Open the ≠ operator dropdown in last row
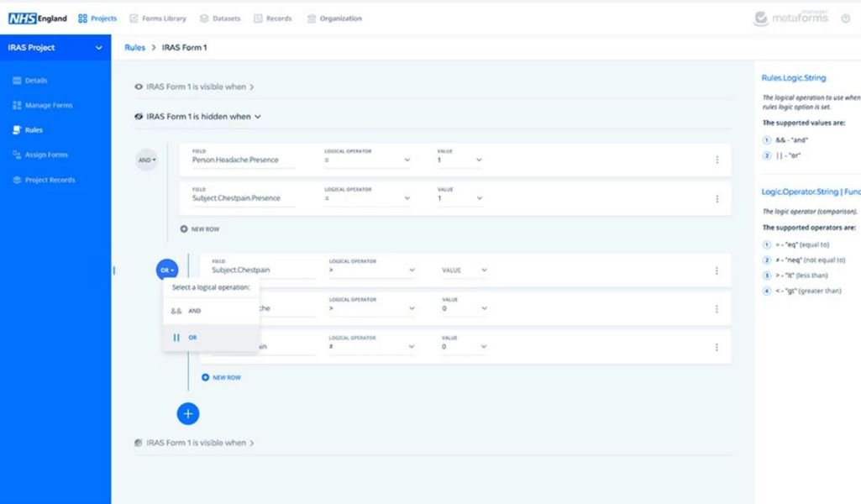 [x=372, y=346]
